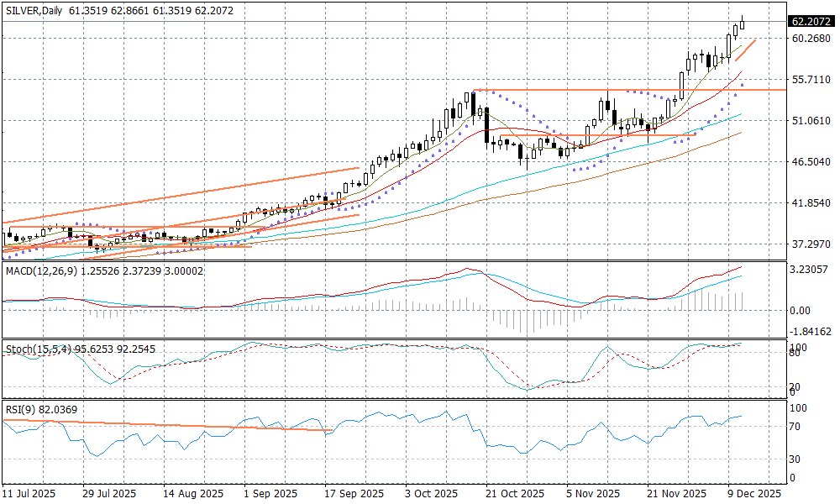Select the 46.5040 price axis level

click(x=811, y=161)
